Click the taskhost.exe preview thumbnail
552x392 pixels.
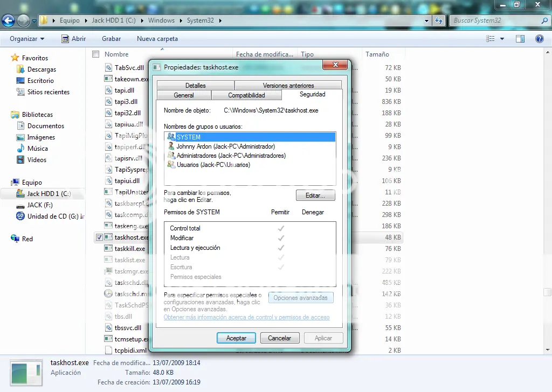(26, 373)
